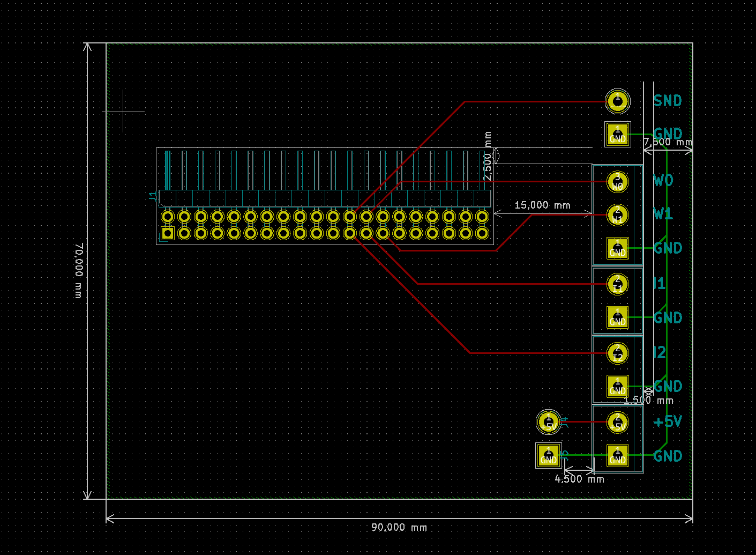Image resolution: width=756 pixels, height=555 pixels.
Task: Click the +5V silkscreen label
Action: click(668, 421)
